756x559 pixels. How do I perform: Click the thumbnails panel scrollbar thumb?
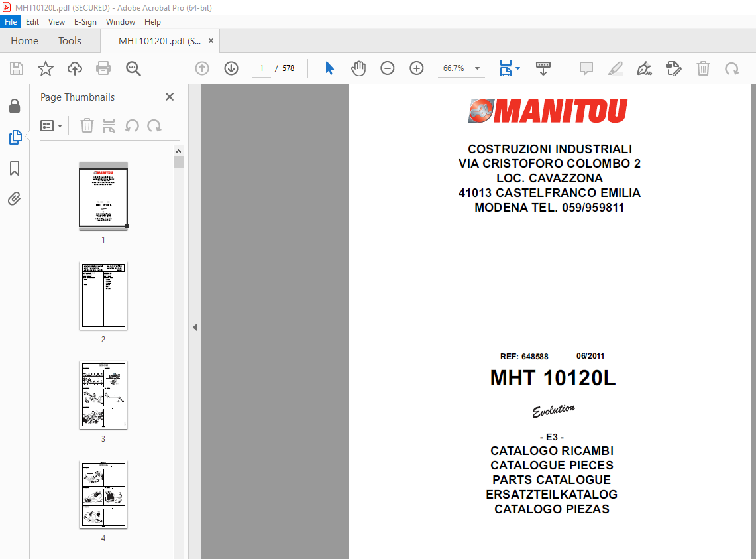point(178,162)
